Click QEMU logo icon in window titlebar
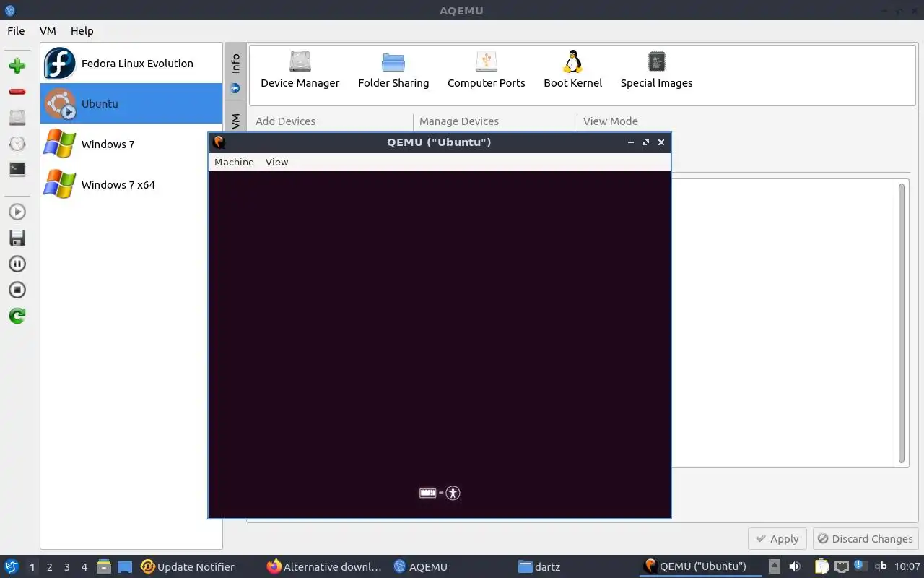The image size is (924, 578). [x=219, y=142]
